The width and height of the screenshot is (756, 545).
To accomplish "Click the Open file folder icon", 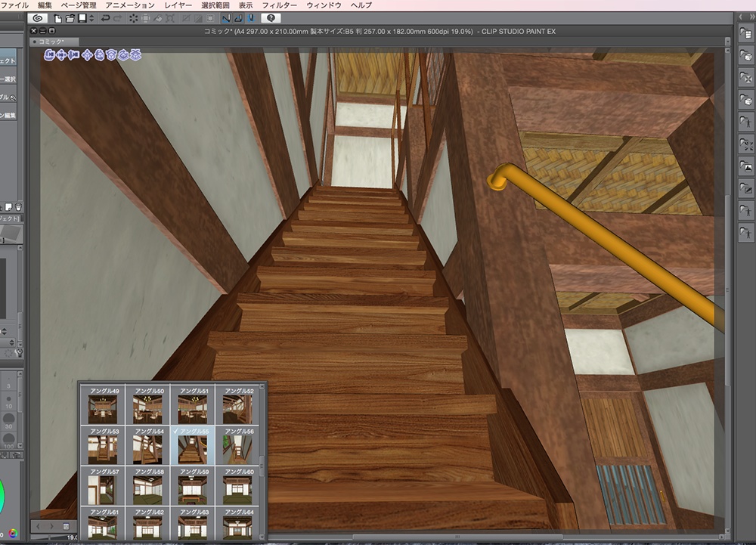I will (x=70, y=18).
